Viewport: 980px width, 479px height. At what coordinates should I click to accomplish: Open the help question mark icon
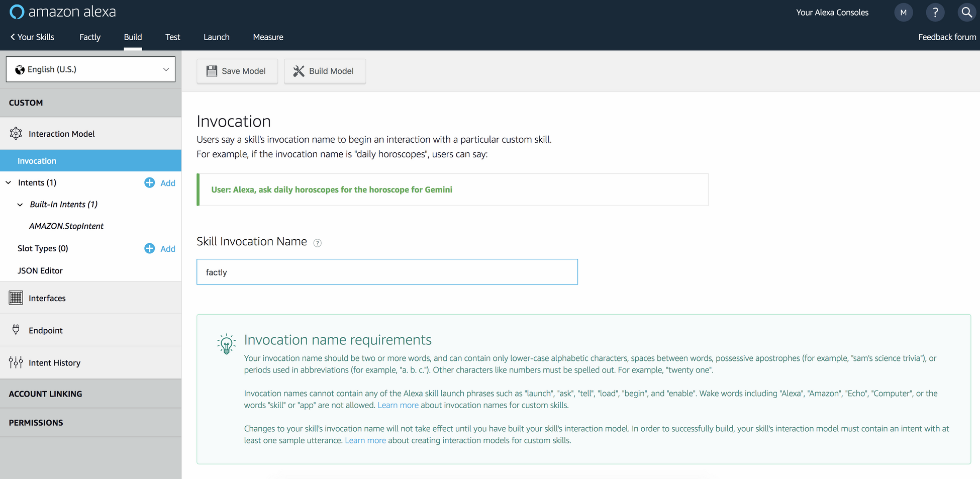click(x=935, y=13)
